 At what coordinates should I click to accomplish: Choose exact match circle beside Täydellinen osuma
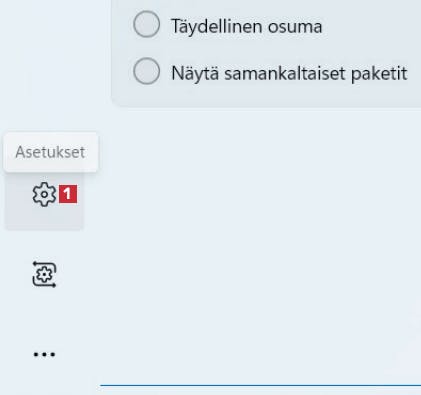(146, 24)
